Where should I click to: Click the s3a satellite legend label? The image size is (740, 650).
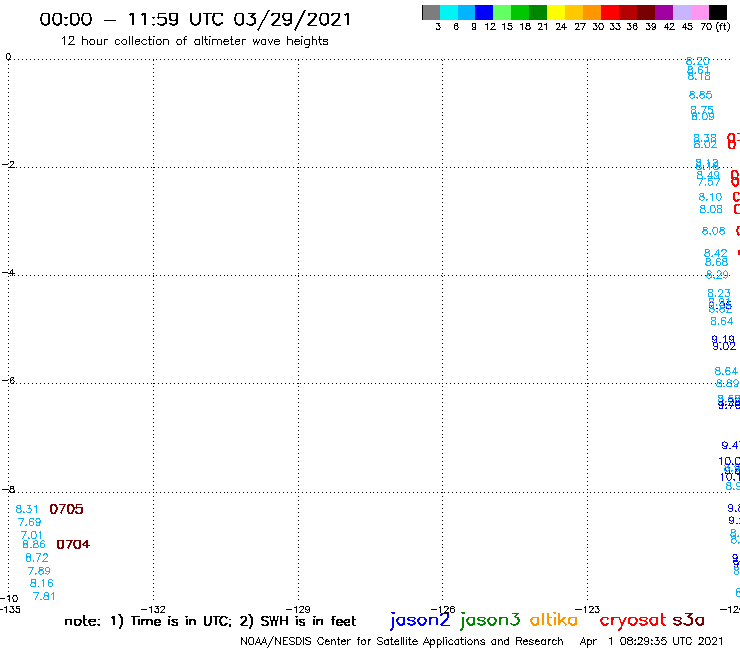pyautogui.click(x=688, y=620)
